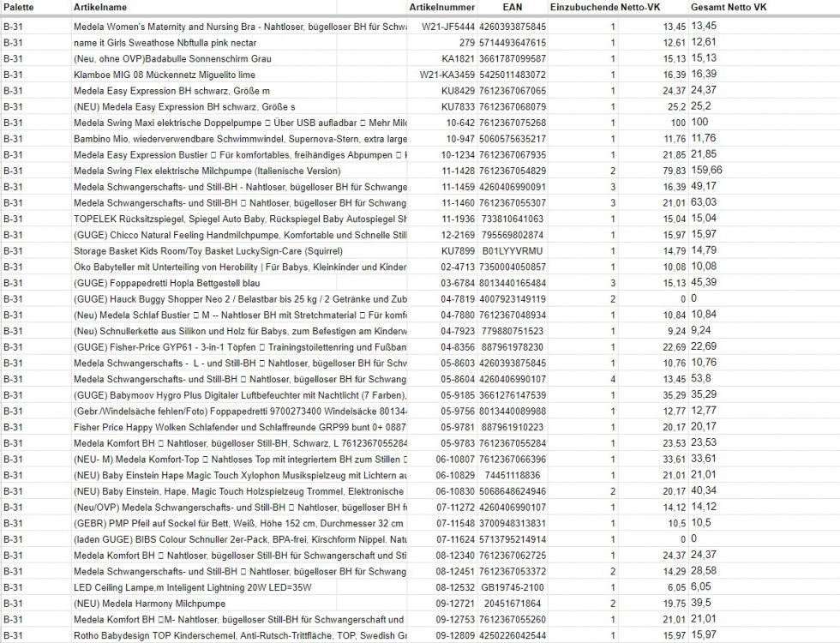This screenshot has height=643, width=840.
Task: Click total value 159,66
Action: pos(706,171)
